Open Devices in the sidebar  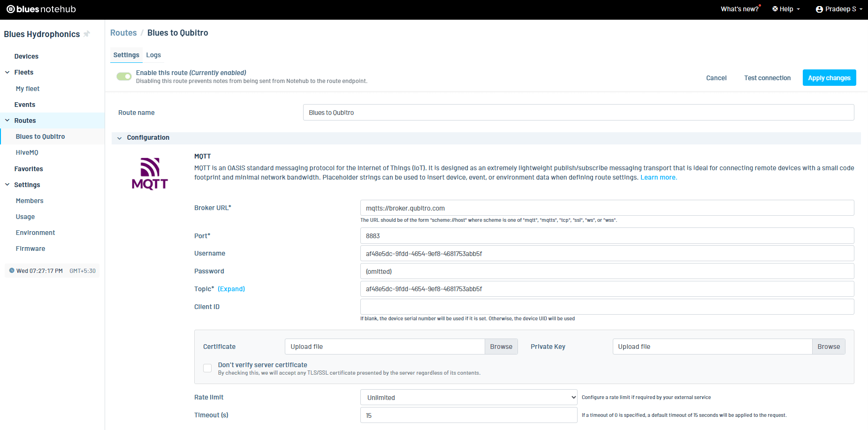26,56
